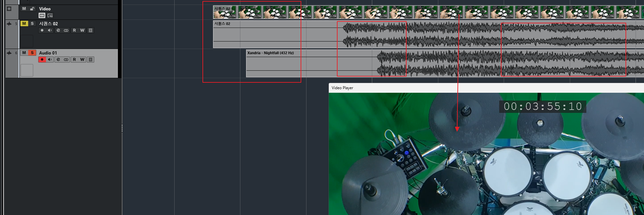Toggle Freeze/linked-circles button on track 시퀀스 02
The height and width of the screenshot is (215, 644).
point(66,30)
